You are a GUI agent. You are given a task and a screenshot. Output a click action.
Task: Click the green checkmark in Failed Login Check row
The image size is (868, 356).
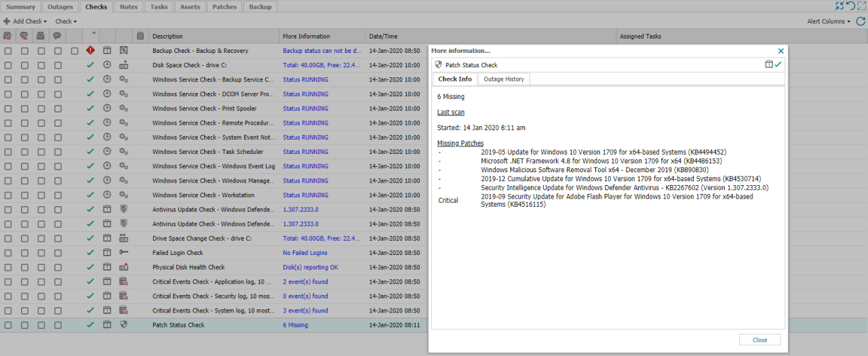pyautogui.click(x=91, y=252)
